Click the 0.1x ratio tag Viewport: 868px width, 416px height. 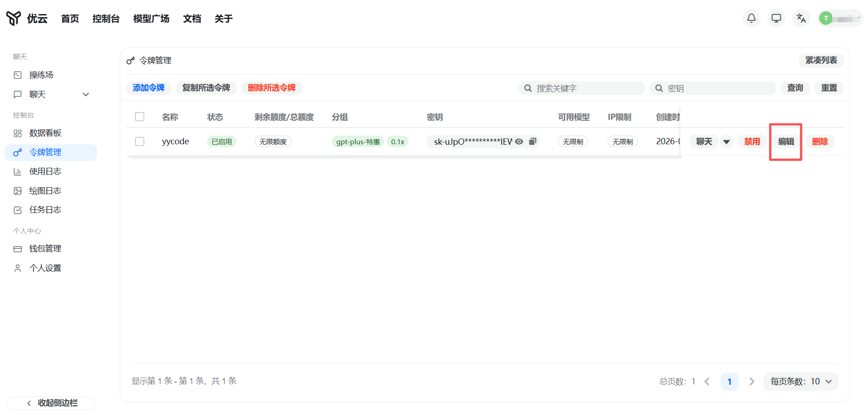click(398, 142)
